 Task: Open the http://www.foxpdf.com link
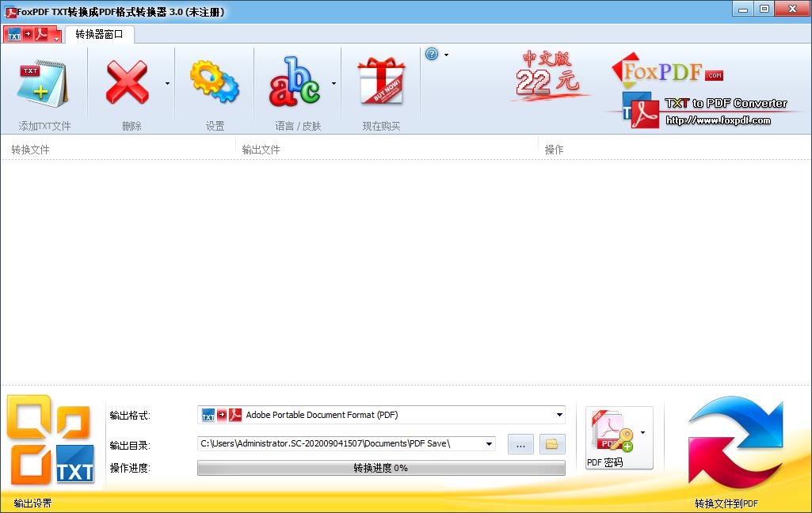coord(718,120)
